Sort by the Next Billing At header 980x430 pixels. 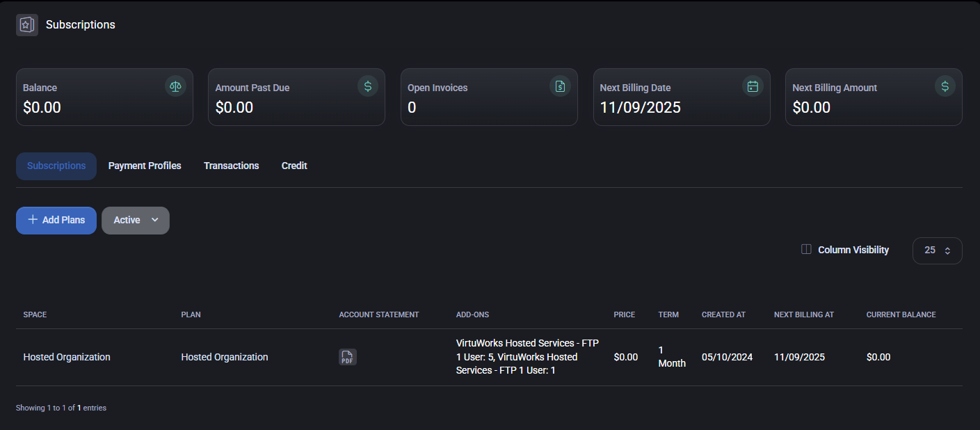click(803, 314)
